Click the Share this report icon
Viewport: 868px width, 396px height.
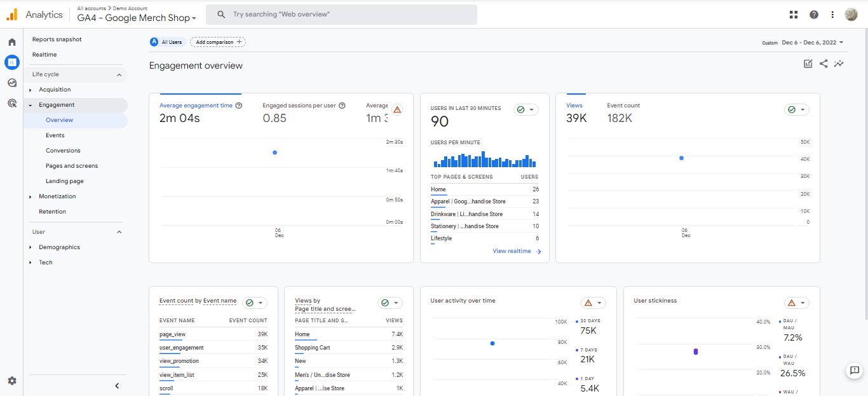pos(824,64)
